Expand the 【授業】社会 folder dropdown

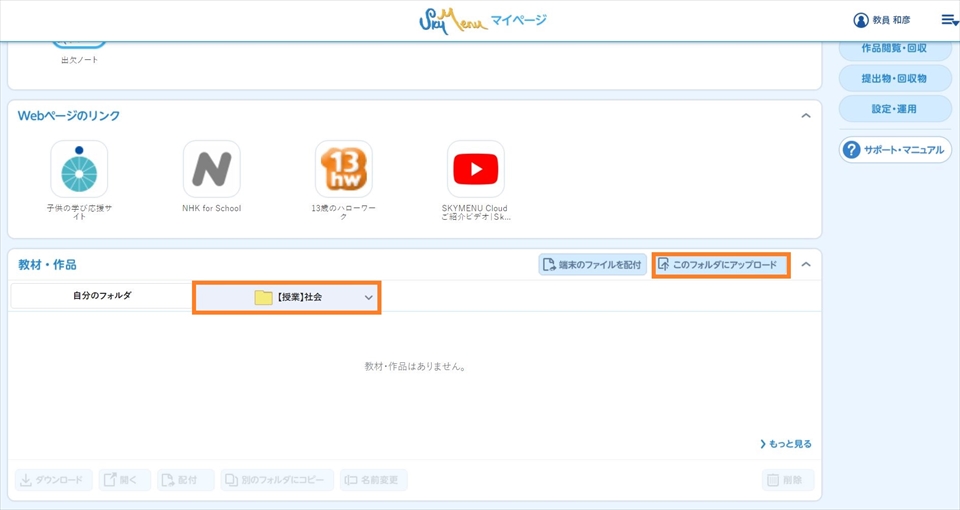(368, 297)
